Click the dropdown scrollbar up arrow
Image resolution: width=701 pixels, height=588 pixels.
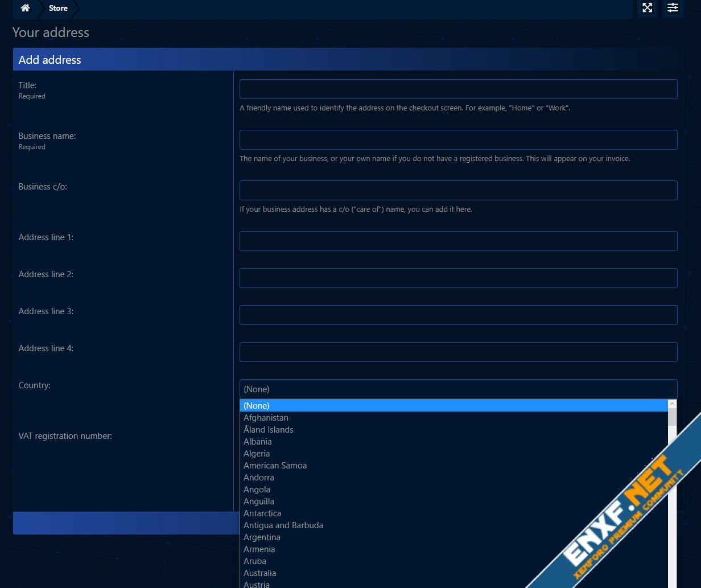(x=672, y=404)
